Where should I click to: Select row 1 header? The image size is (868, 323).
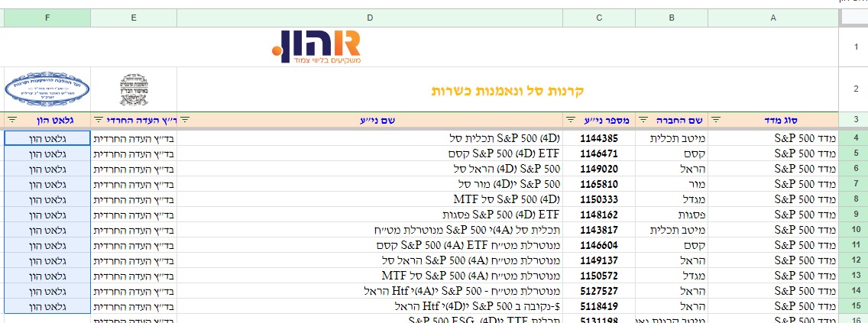pyautogui.click(x=853, y=47)
